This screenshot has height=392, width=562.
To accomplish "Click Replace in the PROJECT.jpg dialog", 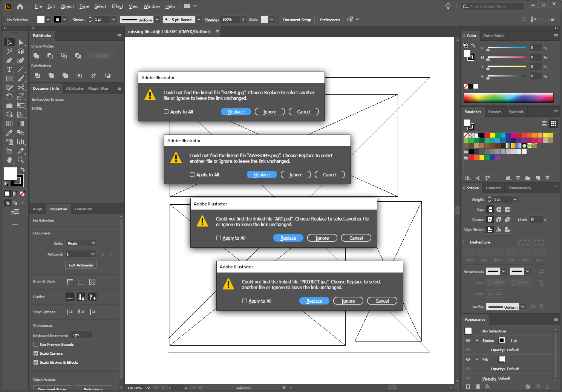I will point(314,301).
